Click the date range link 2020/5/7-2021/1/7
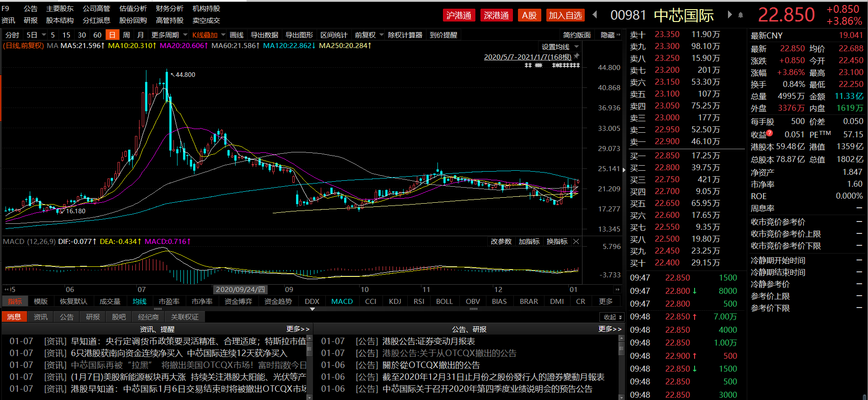 click(528, 57)
